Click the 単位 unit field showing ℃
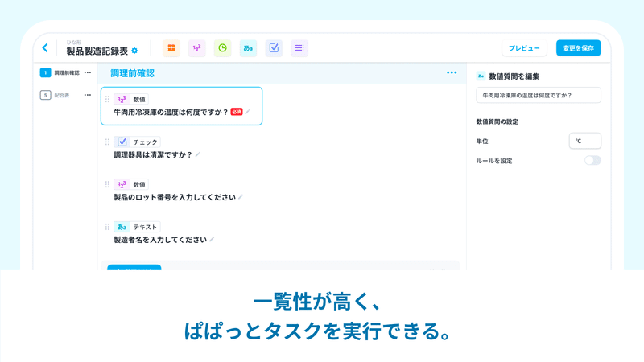This screenshot has height=362, width=644. (x=585, y=141)
